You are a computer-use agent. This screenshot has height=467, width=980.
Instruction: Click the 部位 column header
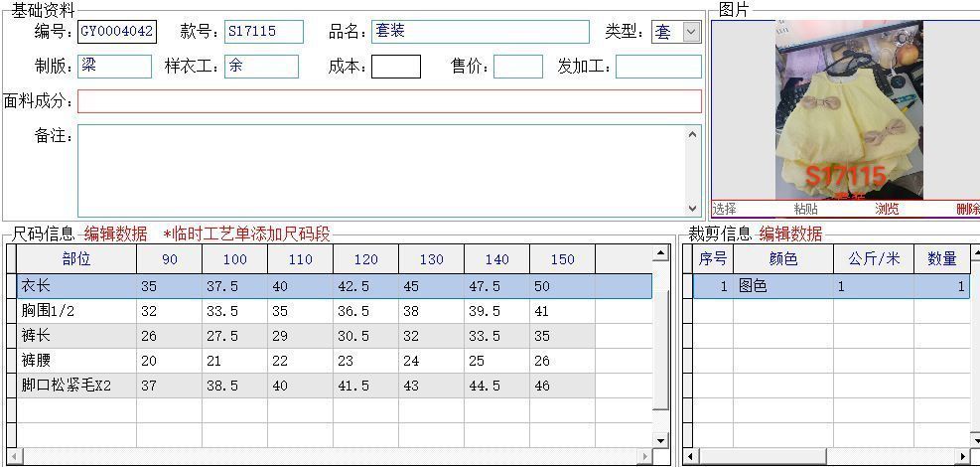pos(76,258)
